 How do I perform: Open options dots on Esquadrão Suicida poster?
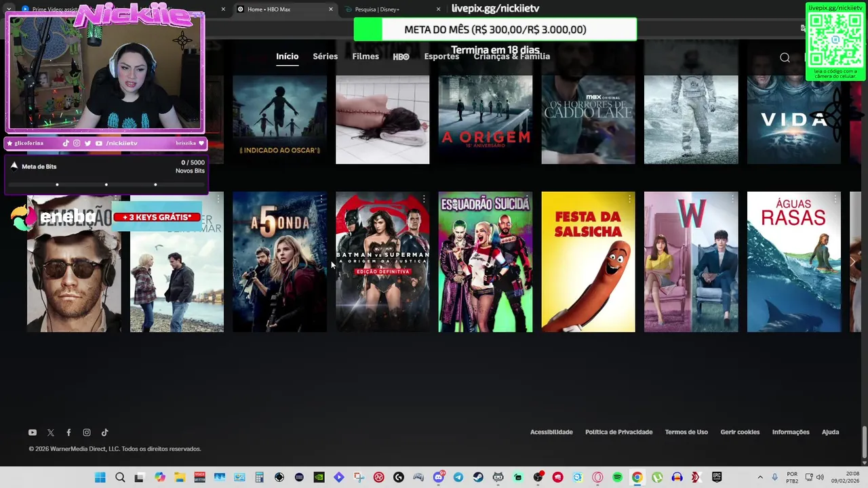tap(527, 199)
